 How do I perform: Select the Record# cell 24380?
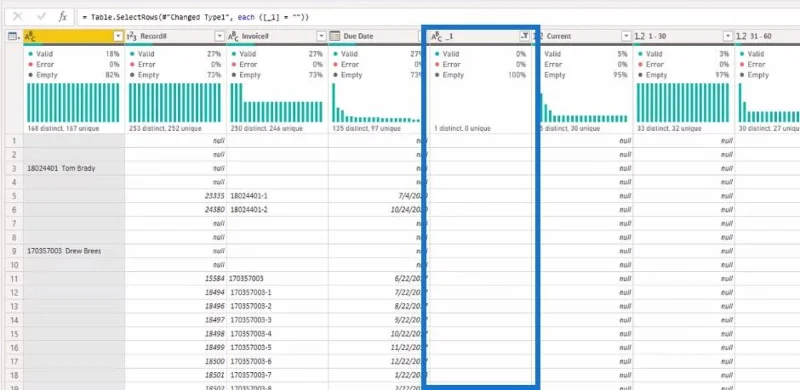tap(176, 210)
